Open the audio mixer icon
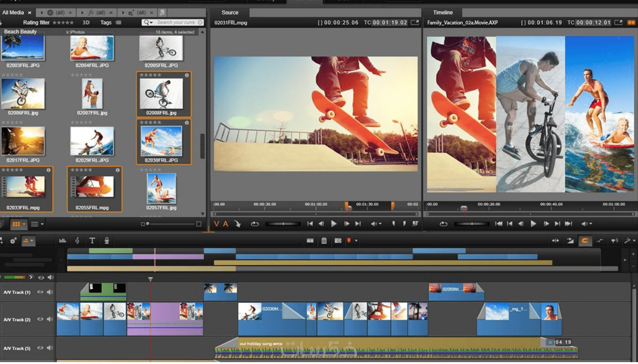Image resolution: width=638 pixels, height=364 pixels. pyautogui.click(x=63, y=241)
